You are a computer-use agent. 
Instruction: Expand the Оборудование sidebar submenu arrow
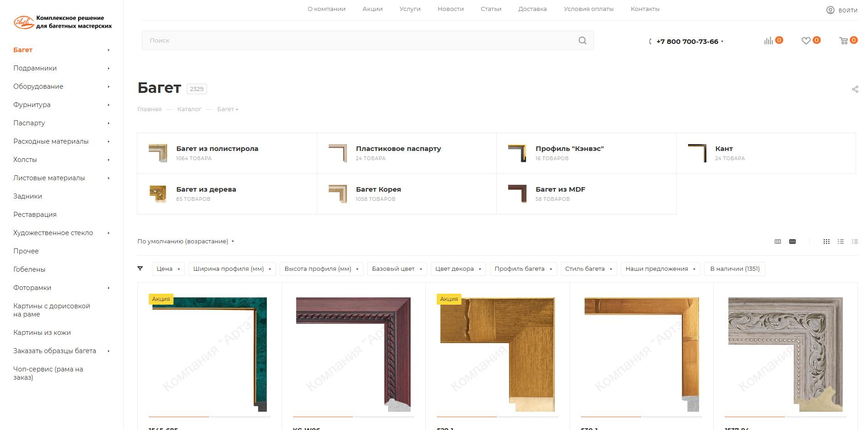click(108, 86)
